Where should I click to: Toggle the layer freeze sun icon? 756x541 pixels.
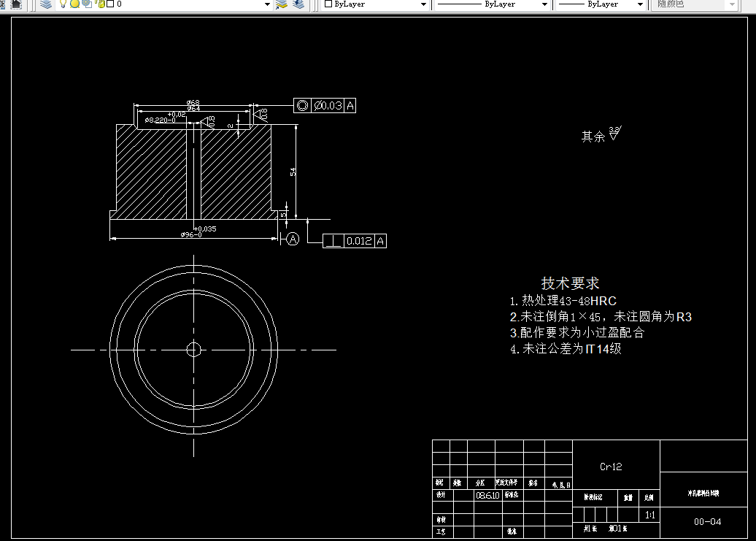[74, 4]
